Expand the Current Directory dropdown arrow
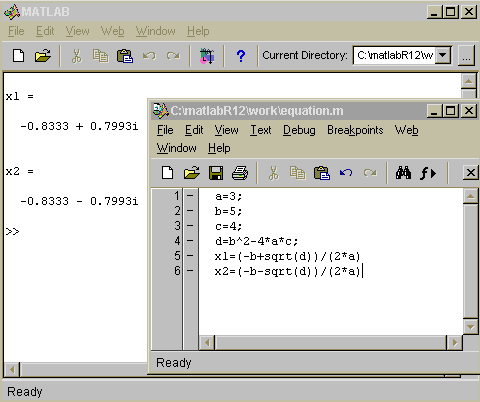Image resolution: width=480 pixels, height=402 pixels. [x=443, y=55]
